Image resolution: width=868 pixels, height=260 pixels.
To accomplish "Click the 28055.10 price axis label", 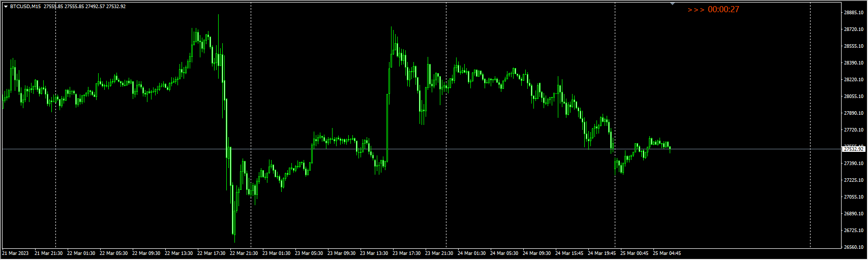I will pyautogui.click(x=854, y=96).
